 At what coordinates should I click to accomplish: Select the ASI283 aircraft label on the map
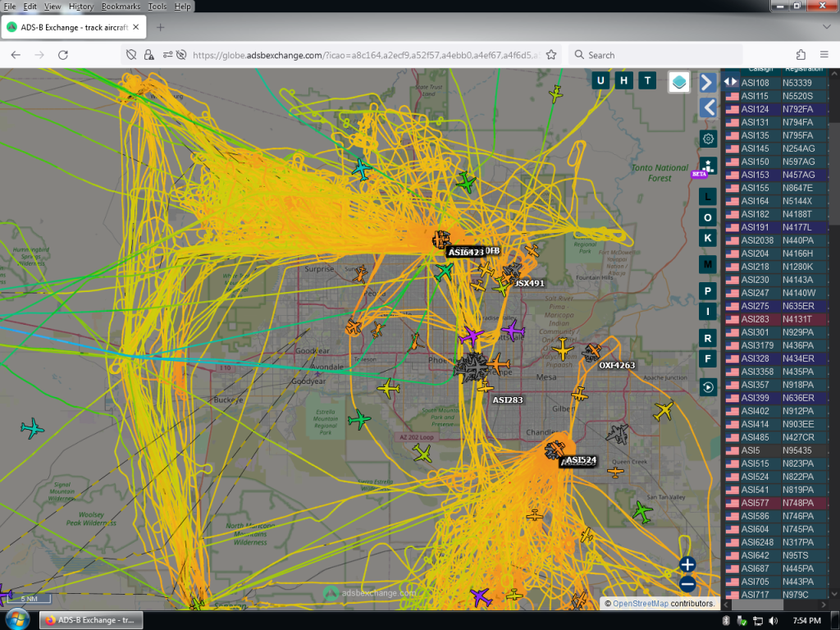[x=507, y=399]
